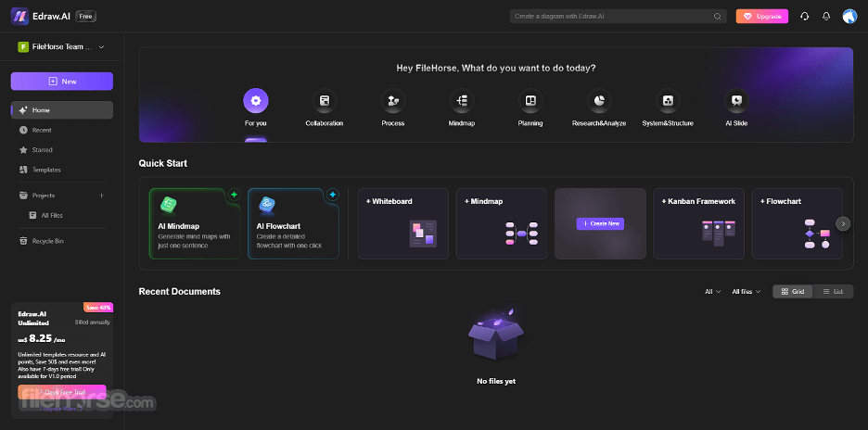Viewport: 868px width, 430px height.
Task: Select the Research&Analyze category icon
Action: pos(599,101)
